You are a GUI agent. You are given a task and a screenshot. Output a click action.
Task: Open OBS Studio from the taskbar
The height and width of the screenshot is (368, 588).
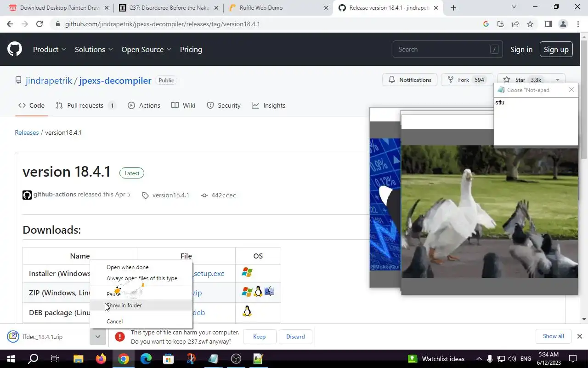[x=236, y=359]
